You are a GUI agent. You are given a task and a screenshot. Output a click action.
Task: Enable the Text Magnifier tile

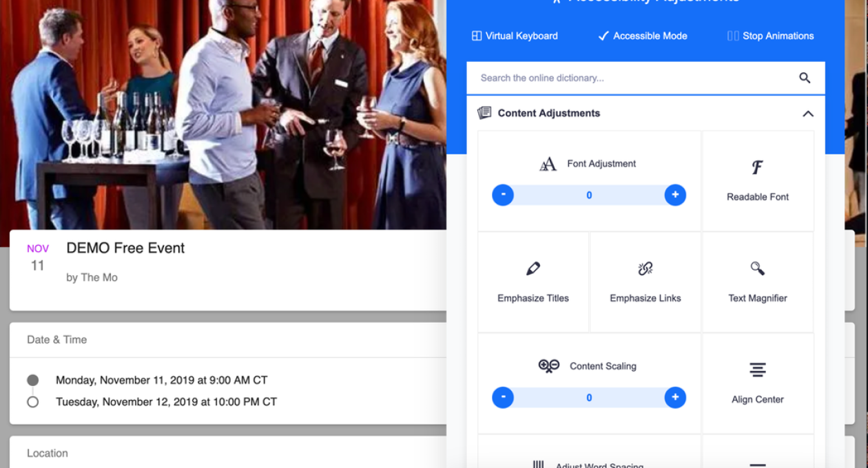coord(758,282)
